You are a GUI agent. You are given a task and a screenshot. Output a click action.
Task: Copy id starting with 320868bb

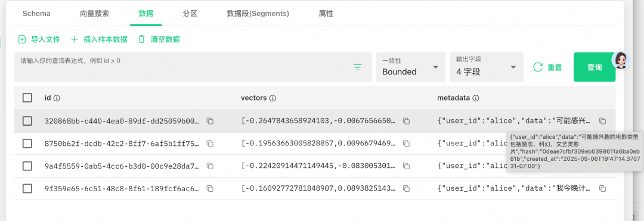click(210, 121)
